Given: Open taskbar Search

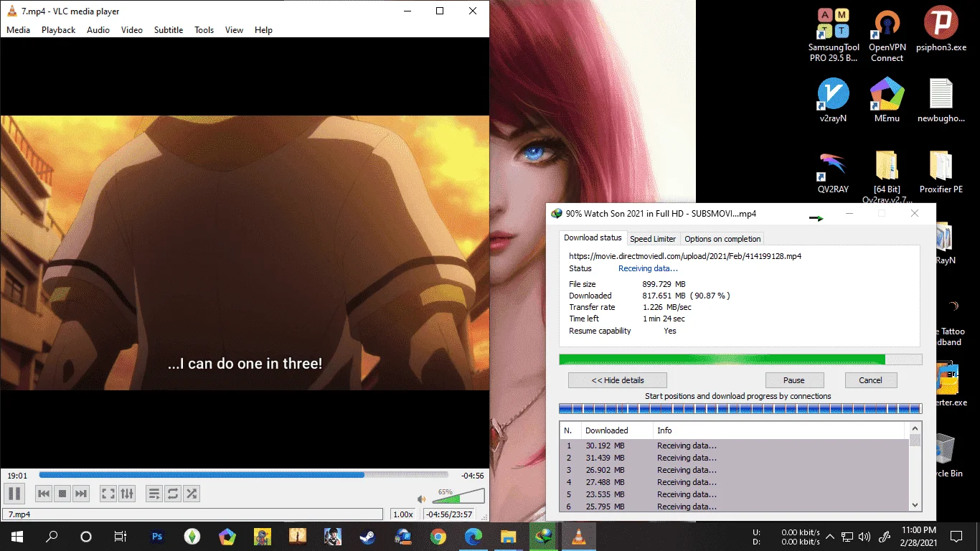Looking at the screenshot, I should click(52, 536).
